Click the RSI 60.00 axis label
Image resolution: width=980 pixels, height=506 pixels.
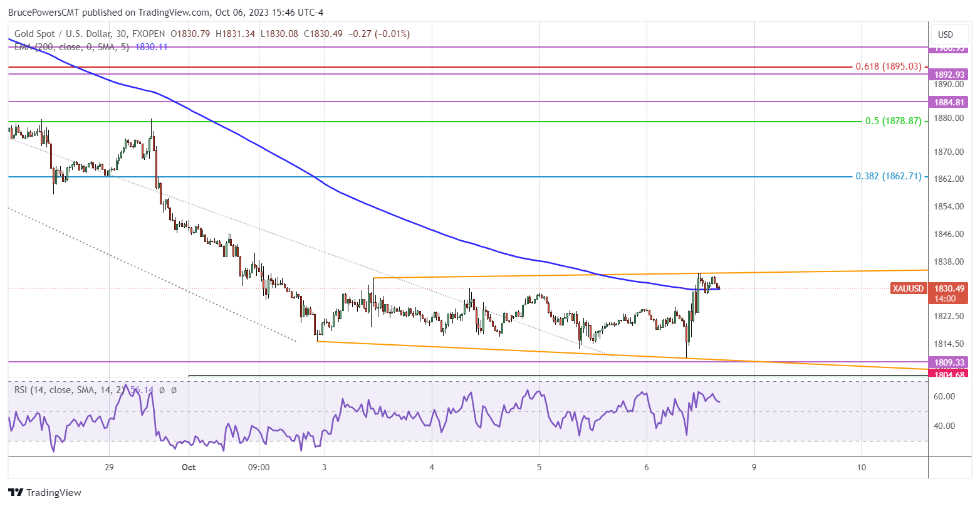944,396
